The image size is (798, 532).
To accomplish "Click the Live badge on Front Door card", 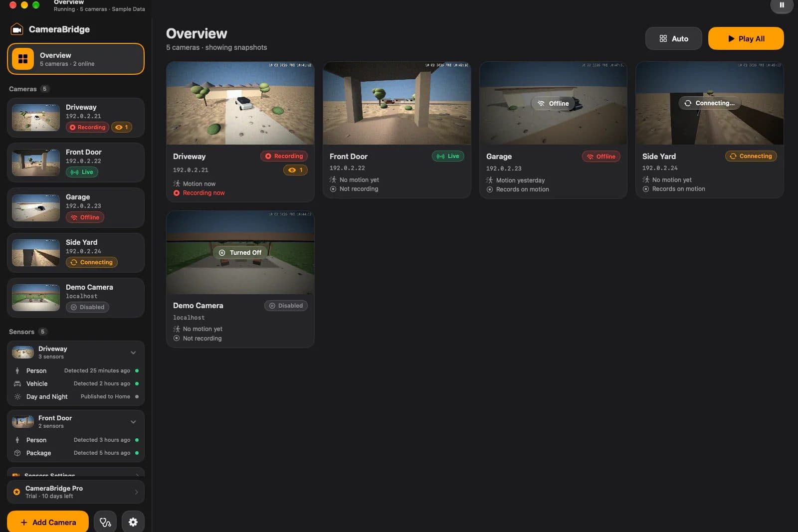I will [448, 156].
